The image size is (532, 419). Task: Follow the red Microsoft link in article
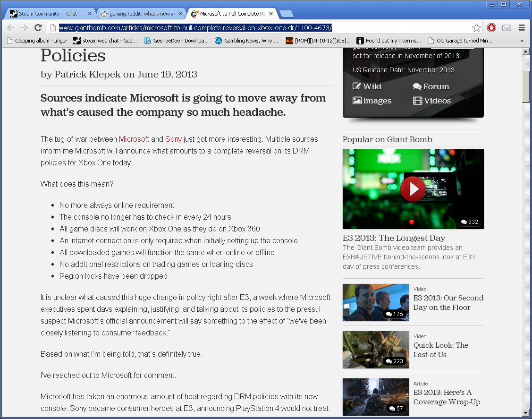tap(134, 139)
